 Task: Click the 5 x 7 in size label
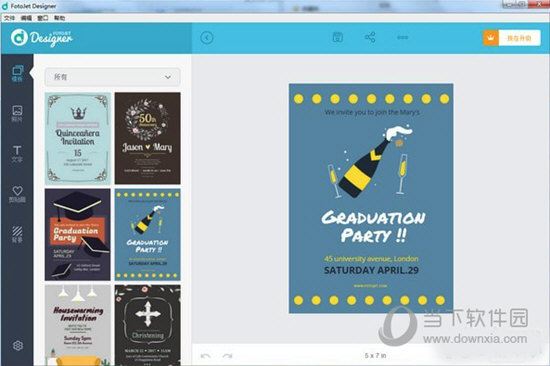pos(375,355)
